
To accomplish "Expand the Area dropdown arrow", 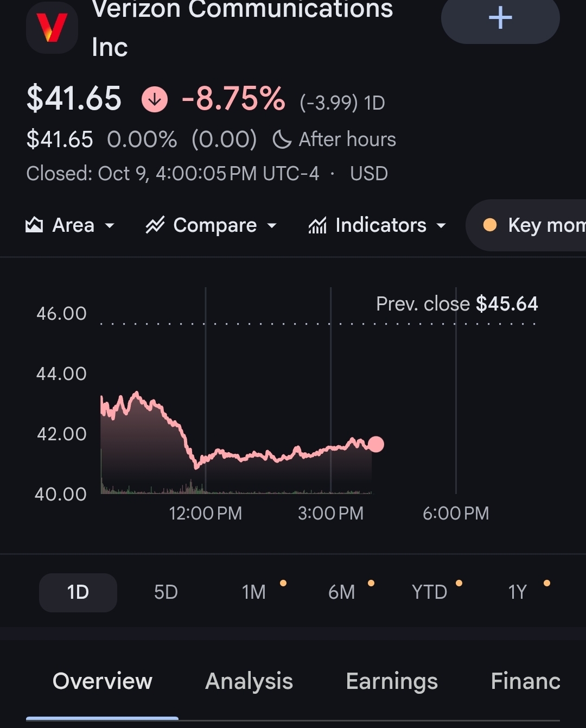I will 110,225.
